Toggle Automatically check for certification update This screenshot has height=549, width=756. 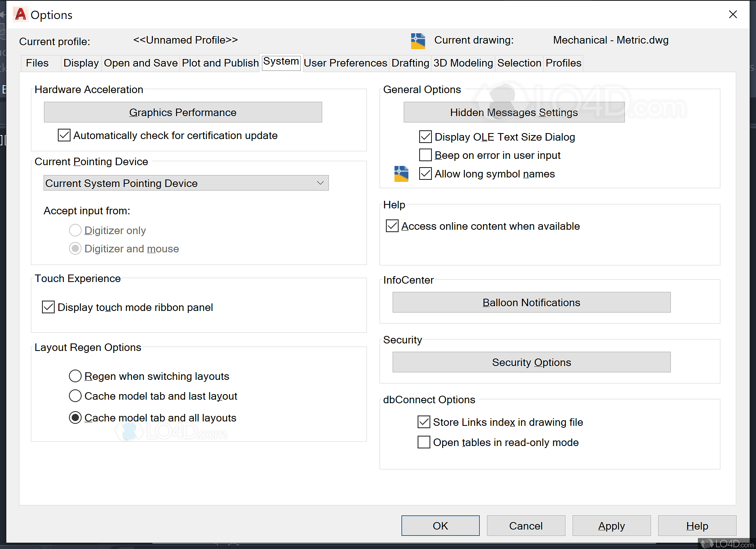point(64,135)
